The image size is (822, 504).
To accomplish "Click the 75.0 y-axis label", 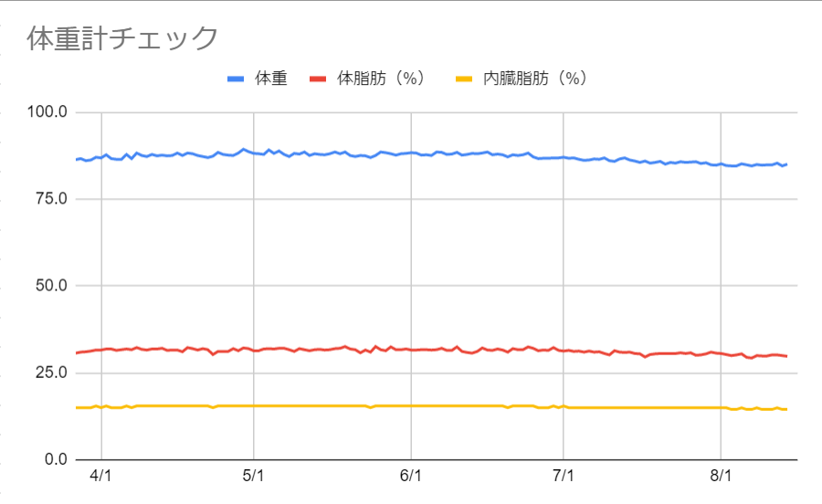I will click(51, 198).
